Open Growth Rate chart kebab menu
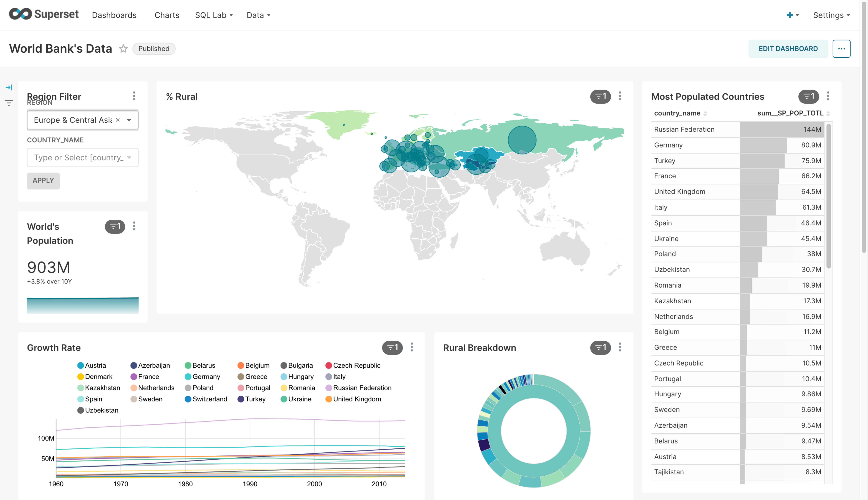This screenshot has height=500, width=868. 412,347
